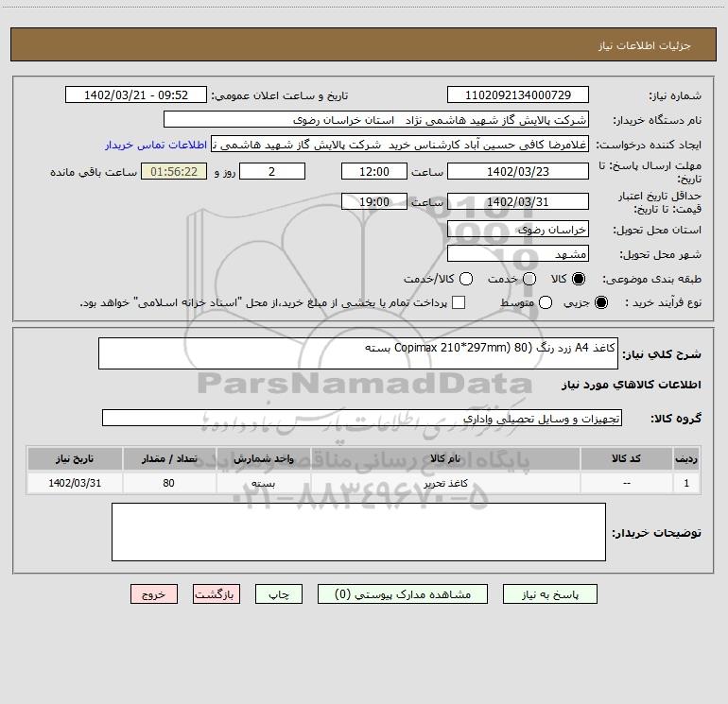Open the buyer contact info link
The image size is (728, 704).
pyautogui.click(x=156, y=145)
